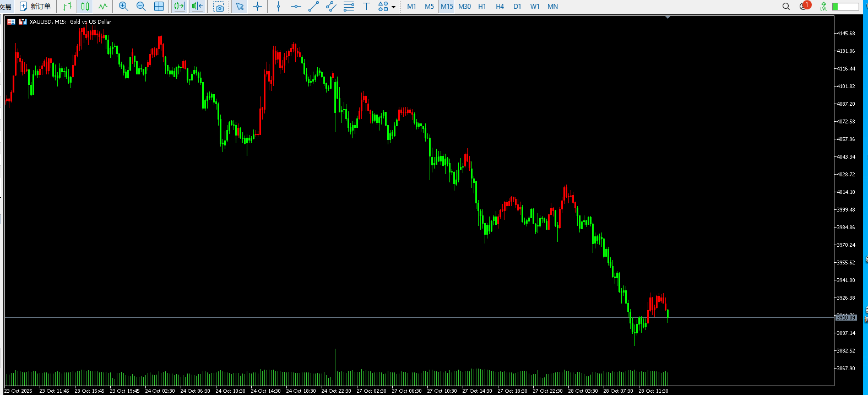Click the XAUUSD, M15 chart title
The image size is (868, 395).
(x=70, y=22)
